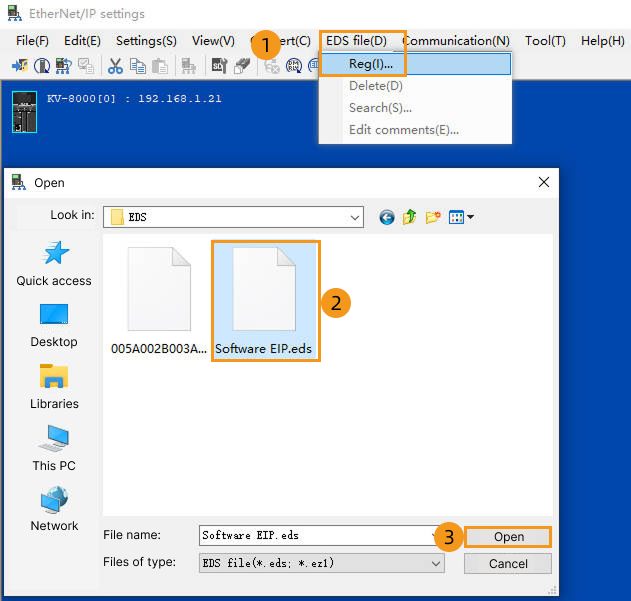Choose Reg(I)... from EDS file menu
The image size is (631, 601).
coord(415,64)
